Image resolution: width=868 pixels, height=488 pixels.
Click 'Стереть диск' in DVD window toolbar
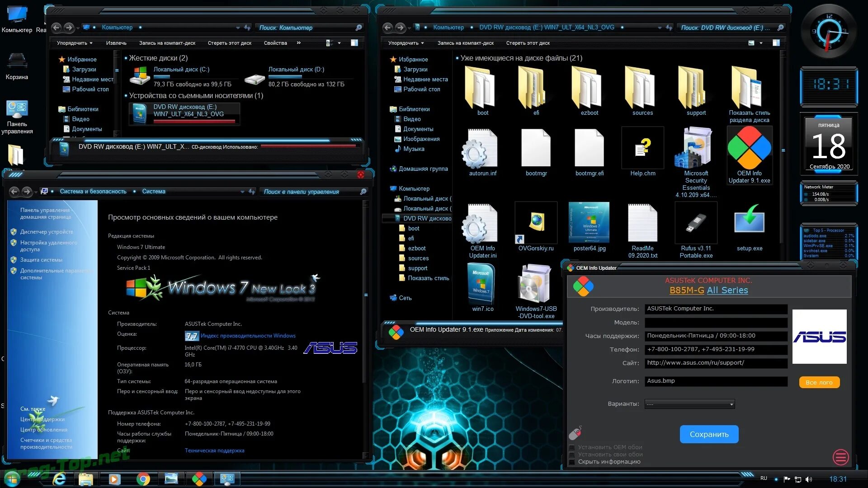point(528,43)
